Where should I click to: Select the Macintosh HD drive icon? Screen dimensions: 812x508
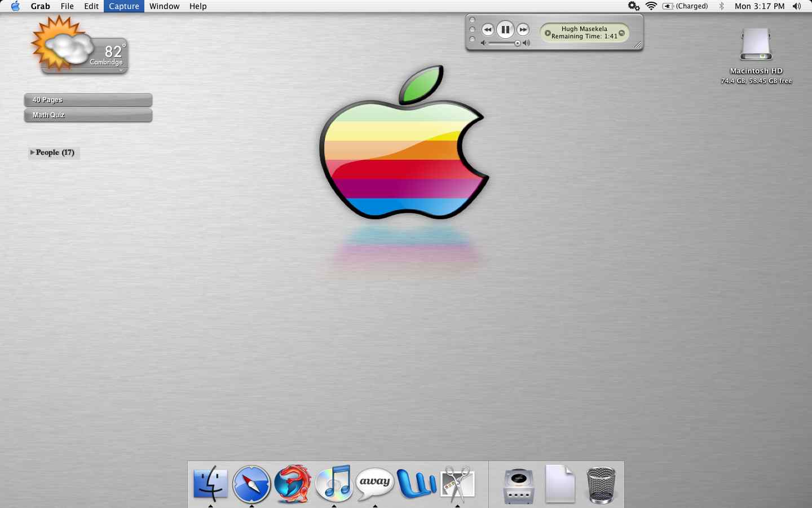[756, 45]
